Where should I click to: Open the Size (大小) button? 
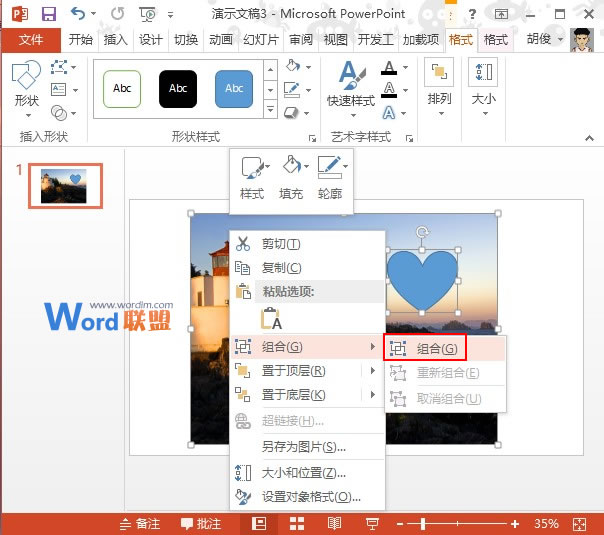click(x=483, y=87)
